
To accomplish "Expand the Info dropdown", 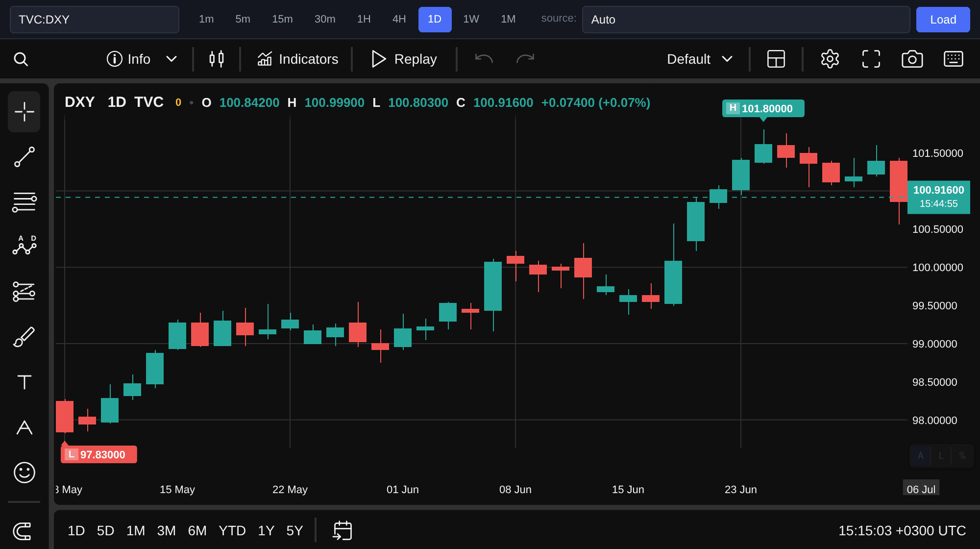I will [x=171, y=59].
